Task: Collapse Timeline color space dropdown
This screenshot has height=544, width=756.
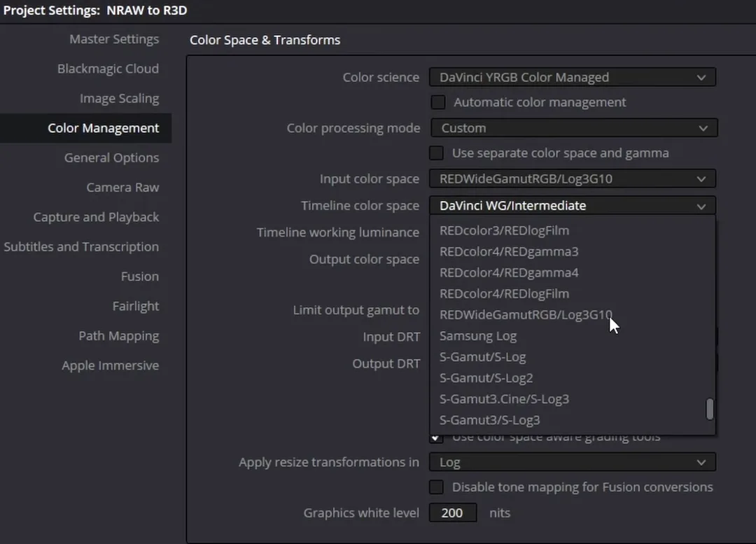Action: click(573, 206)
